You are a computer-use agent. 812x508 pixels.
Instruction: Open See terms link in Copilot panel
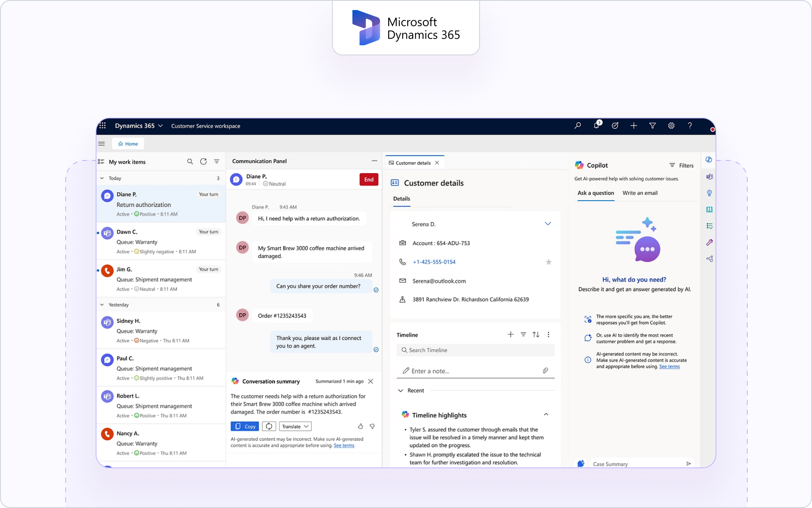tap(669, 367)
